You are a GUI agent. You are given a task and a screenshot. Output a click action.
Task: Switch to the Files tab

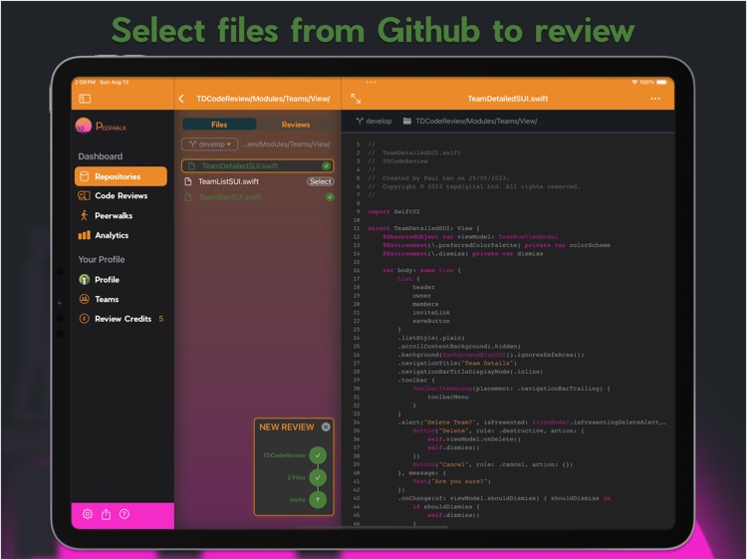click(x=219, y=125)
